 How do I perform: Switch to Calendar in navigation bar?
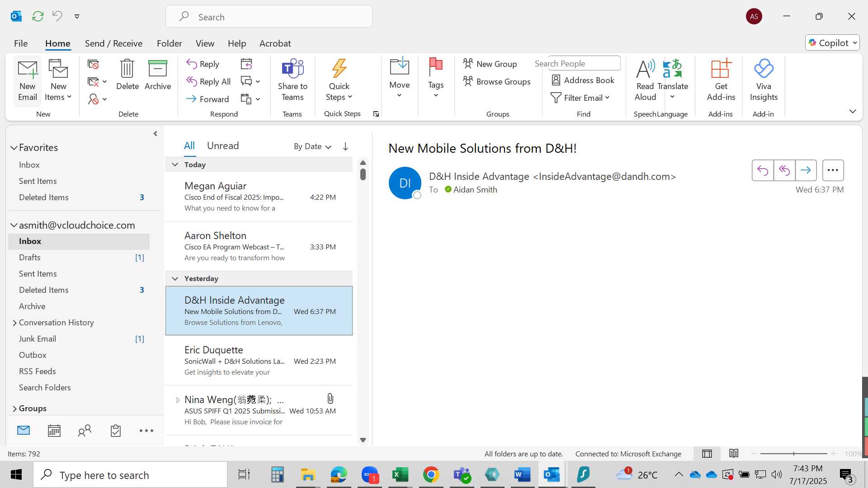(x=54, y=431)
